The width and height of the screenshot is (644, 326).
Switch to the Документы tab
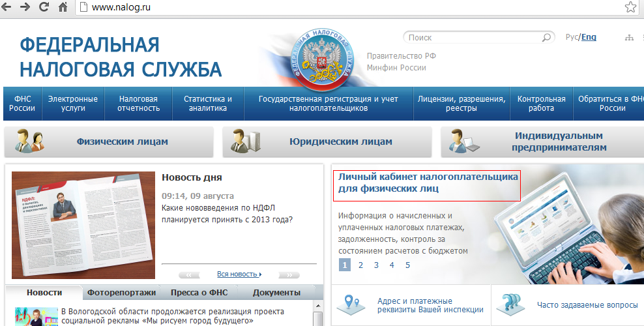(x=276, y=293)
